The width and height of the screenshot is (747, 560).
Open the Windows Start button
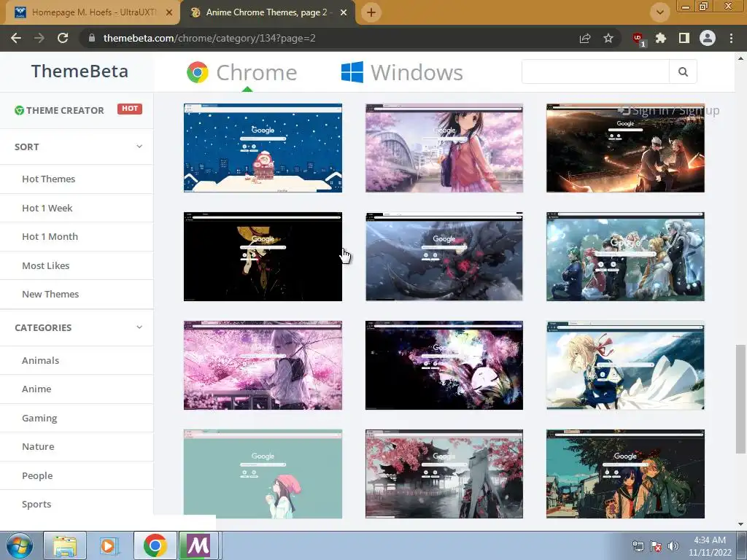20,545
